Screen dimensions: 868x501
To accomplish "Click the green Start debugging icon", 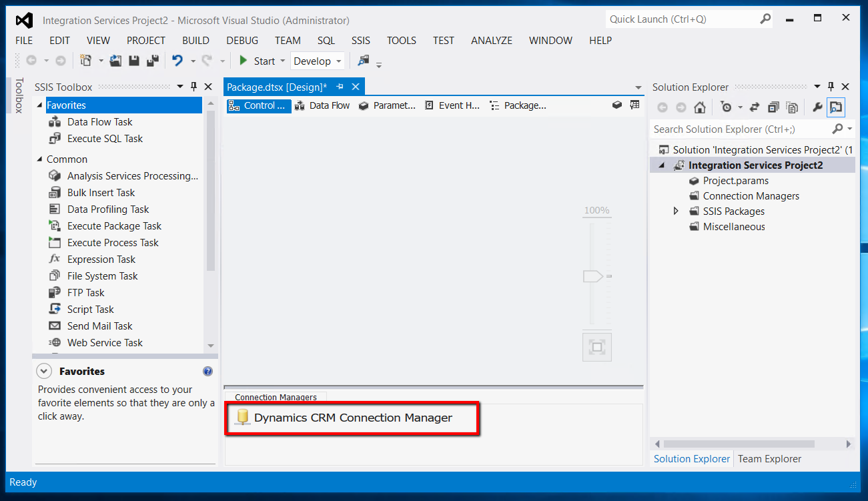I will 243,60.
